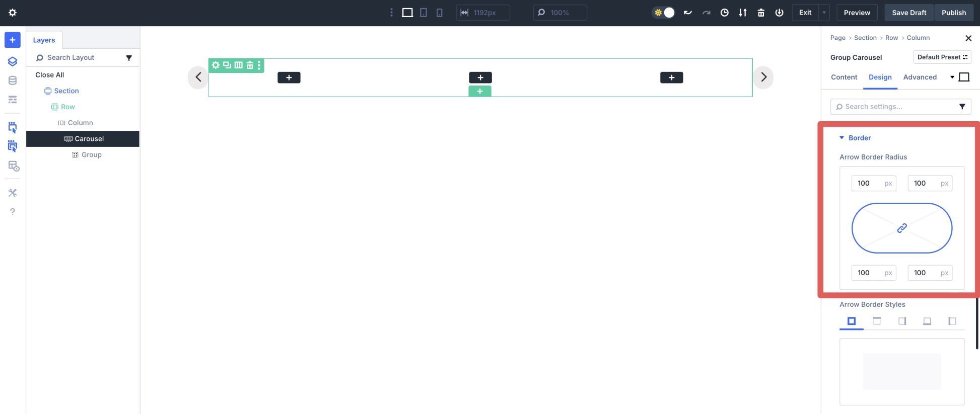Collapse the Border section
The height and width of the screenshot is (414, 980).
[x=842, y=138]
